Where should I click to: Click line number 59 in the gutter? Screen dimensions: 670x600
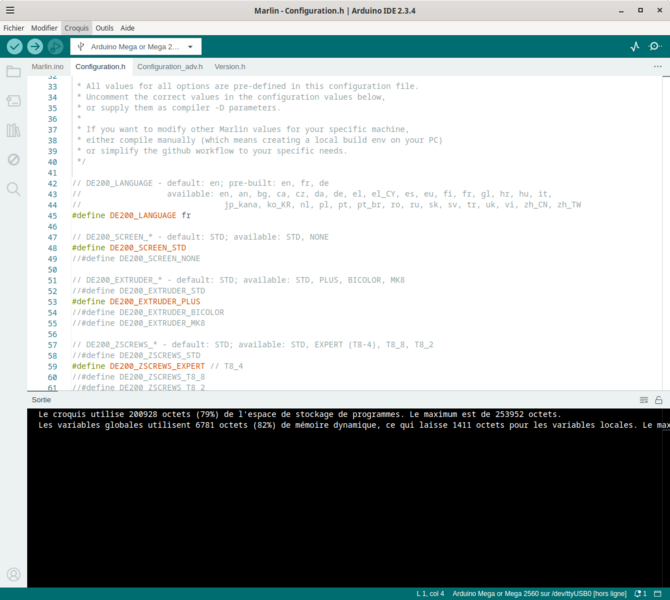[52, 367]
